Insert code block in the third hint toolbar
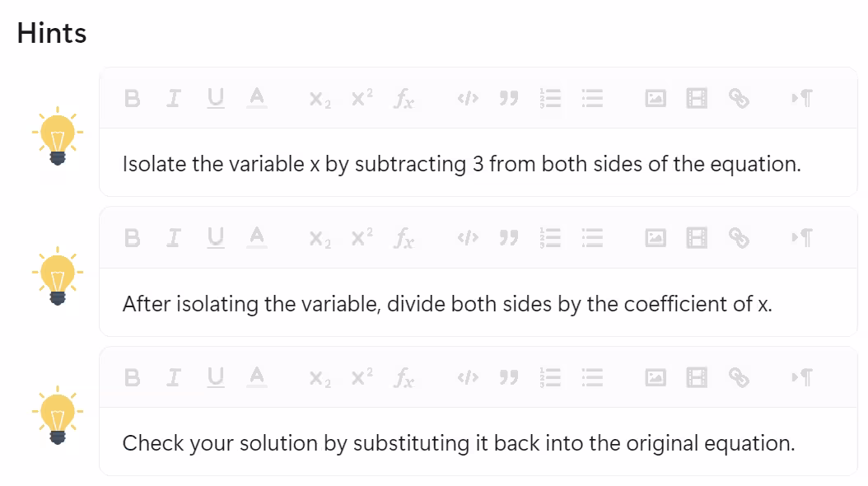The height and width of the screenshot is (486, 868). 468,378
